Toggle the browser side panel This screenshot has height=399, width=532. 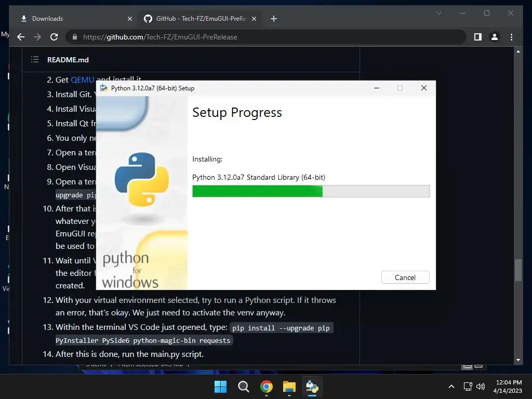(478, 37)
